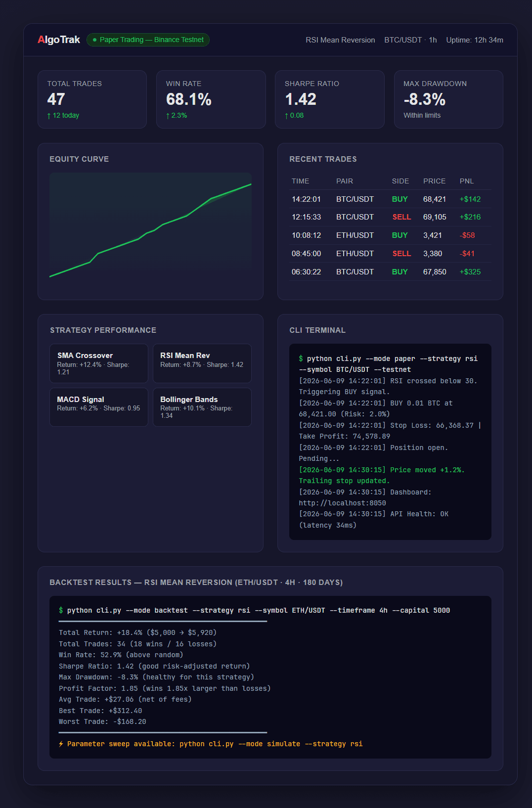This screenshot has height=808, width=532.
Task: Click the Within limits drawdown note
Action: tap(422, 115)
